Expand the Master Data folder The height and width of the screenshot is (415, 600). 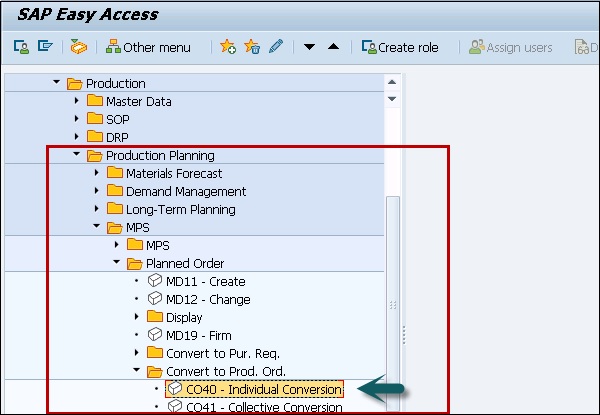[77, 101]
